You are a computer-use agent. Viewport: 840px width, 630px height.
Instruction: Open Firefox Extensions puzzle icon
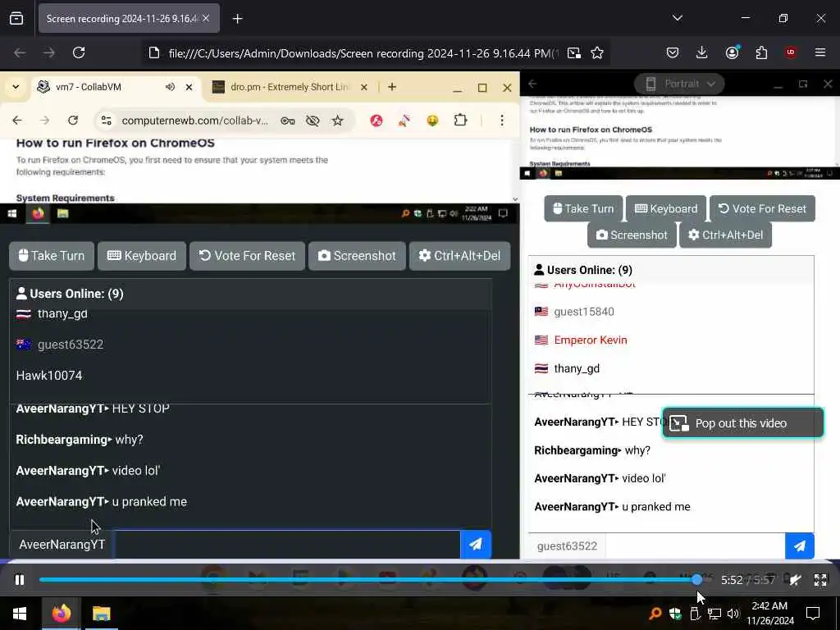[x=761, y=52]
